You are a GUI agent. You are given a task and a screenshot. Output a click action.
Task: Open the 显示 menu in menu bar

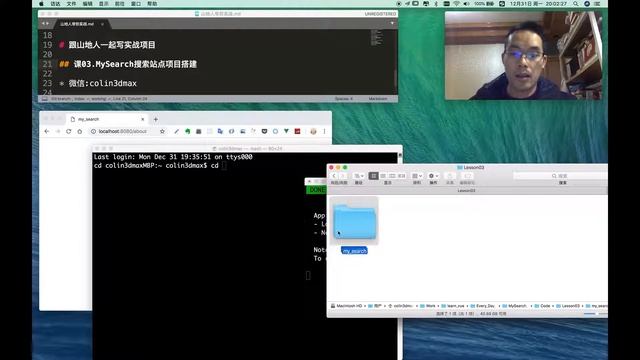[104, 4]
